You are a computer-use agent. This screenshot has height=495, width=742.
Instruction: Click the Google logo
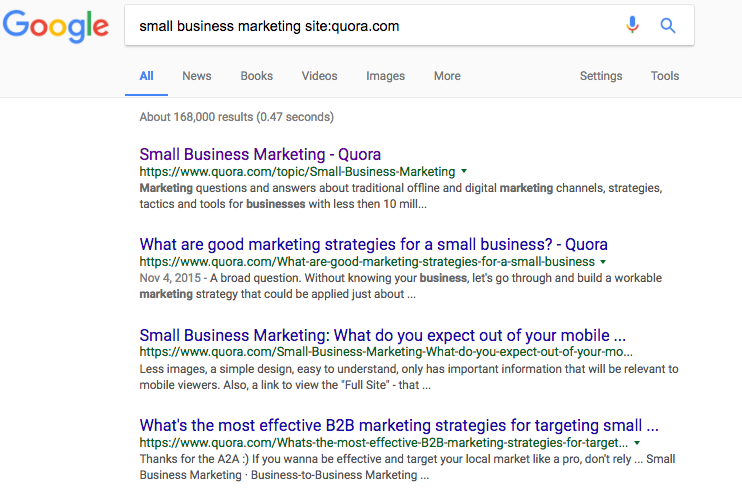point(56,26)
